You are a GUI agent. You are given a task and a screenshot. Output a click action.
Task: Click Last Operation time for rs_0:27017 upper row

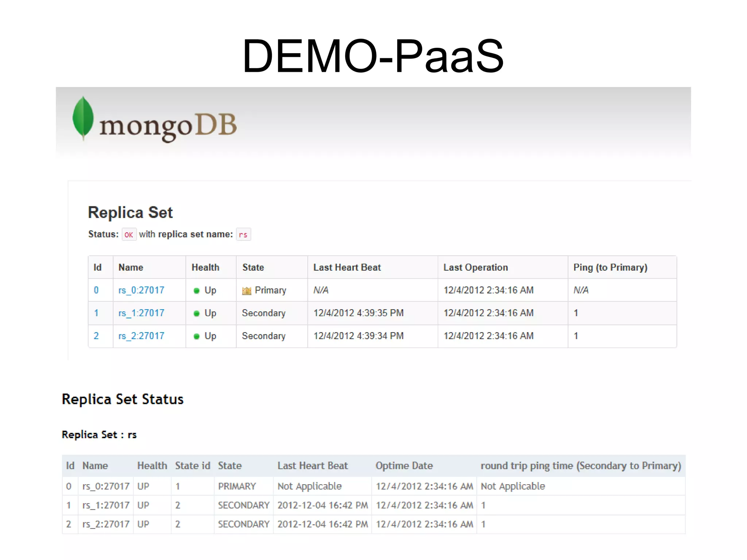tap(488, 290)
